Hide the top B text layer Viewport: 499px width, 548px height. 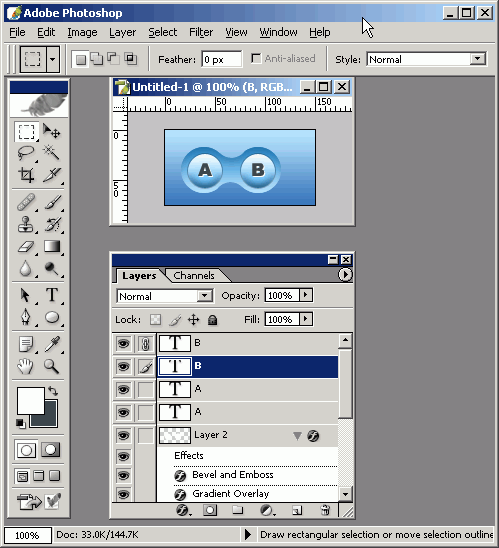[123, 344]
